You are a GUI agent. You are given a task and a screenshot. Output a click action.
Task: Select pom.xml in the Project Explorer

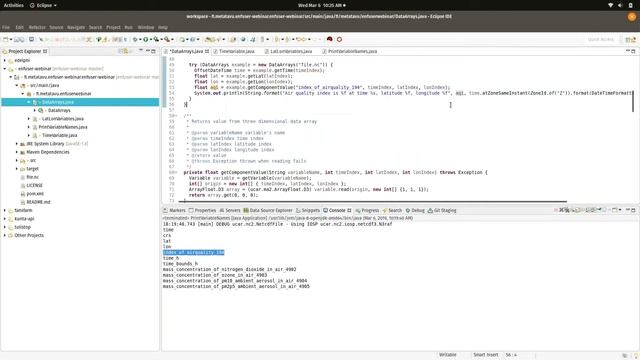pyautogui.click(x=35, y=193)
